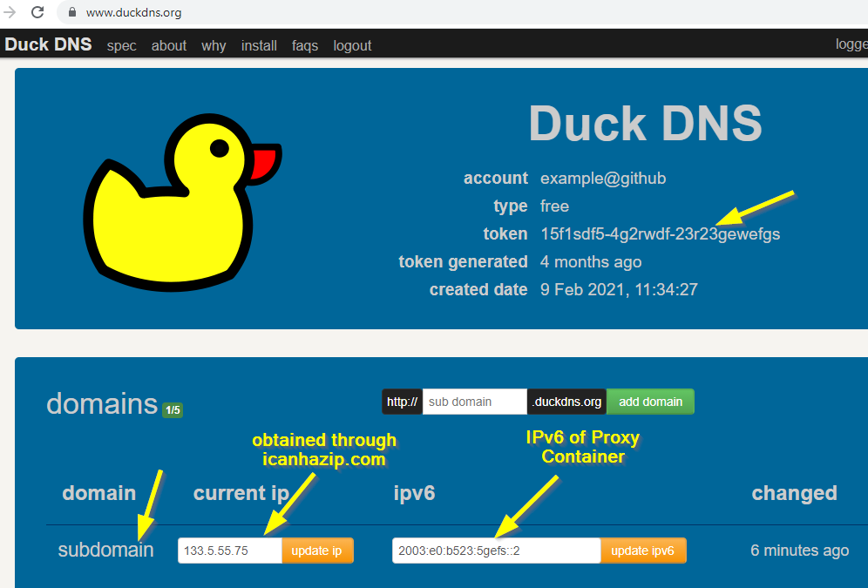The width and height of the screenshot is (868, 588).
Task: Click logout in the navbar
Action: coord(352,46)
